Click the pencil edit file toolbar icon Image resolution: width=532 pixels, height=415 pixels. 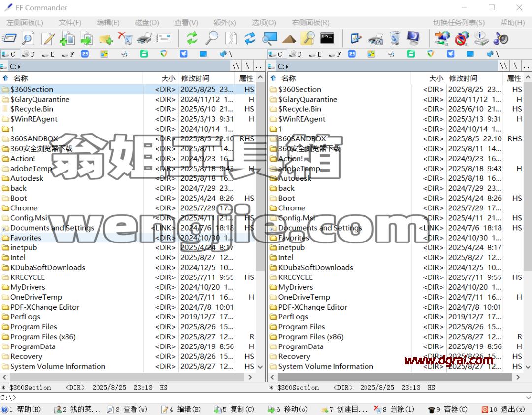click(x=48, y=38)
